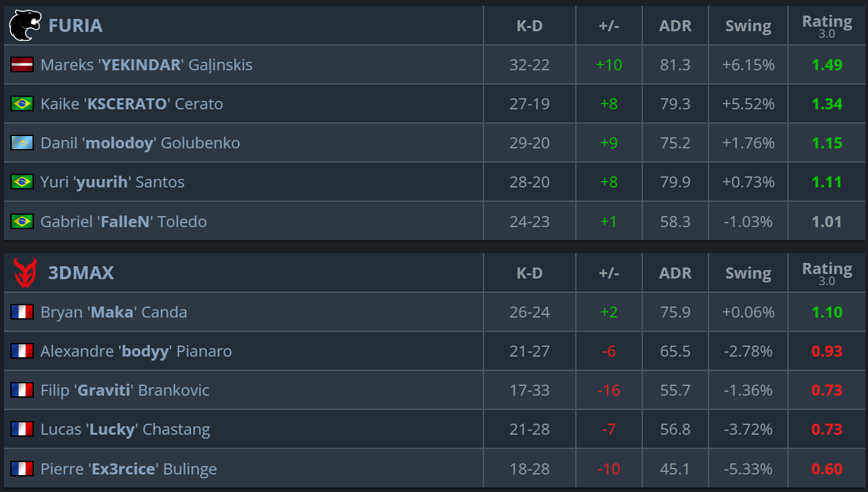
Task: Click the 3DMAX red devil logo
Action: pyautogui.click(x=25, y=273)
